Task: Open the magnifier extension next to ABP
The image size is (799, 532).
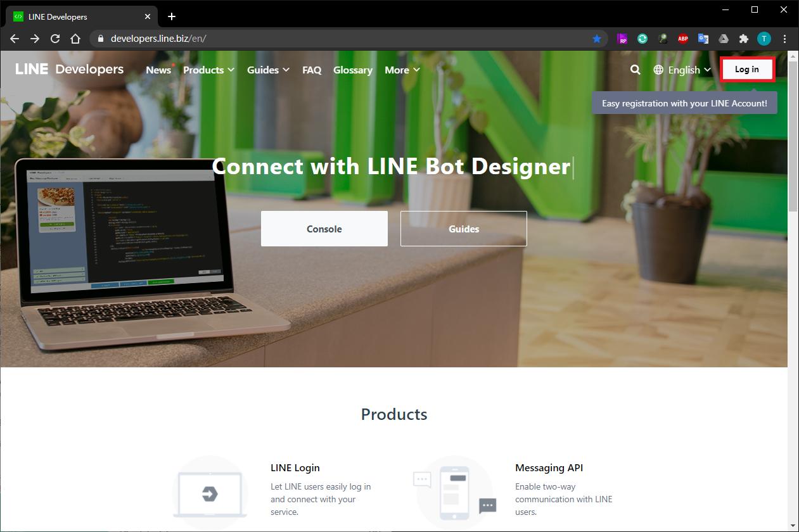Action: tap(663, 39)
